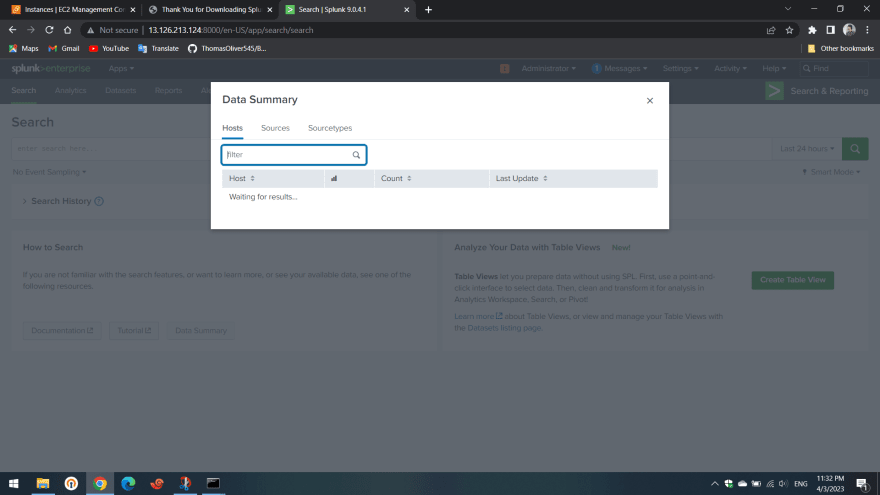The width and height of the screenshot is (880, 495).
Task: Open the Activity menu
Action: [730, 68]
